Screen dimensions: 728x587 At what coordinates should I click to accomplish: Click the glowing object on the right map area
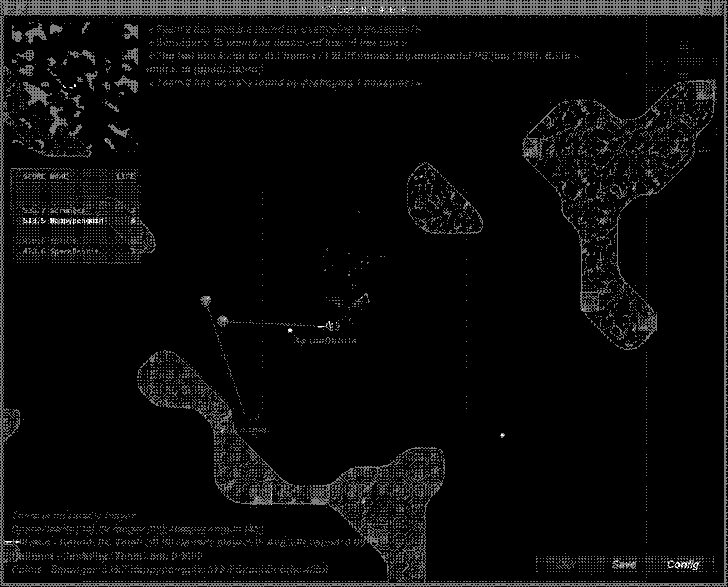click(x=502, y=436)
